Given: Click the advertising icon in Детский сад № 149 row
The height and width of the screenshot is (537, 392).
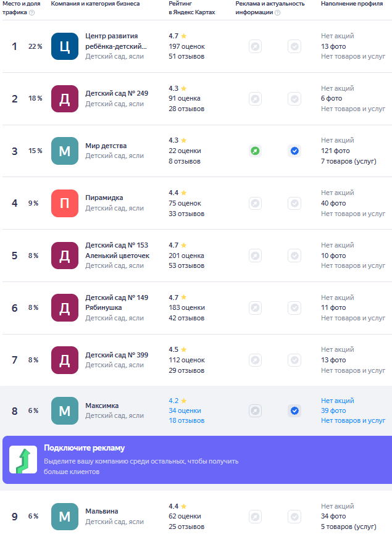Looking at the screenshot, I should click(256, 307).
